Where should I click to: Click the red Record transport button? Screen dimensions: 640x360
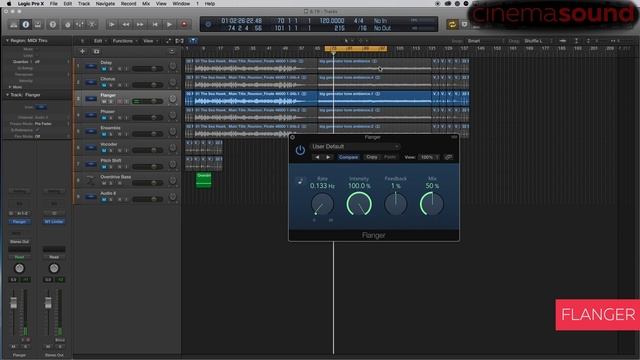point(184,24)
